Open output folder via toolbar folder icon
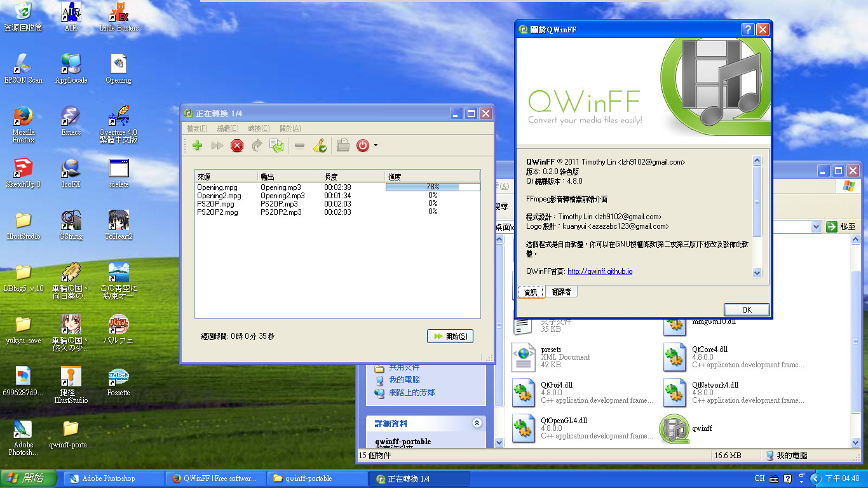Viewport: 868px width, 488px height. [343, 146]
